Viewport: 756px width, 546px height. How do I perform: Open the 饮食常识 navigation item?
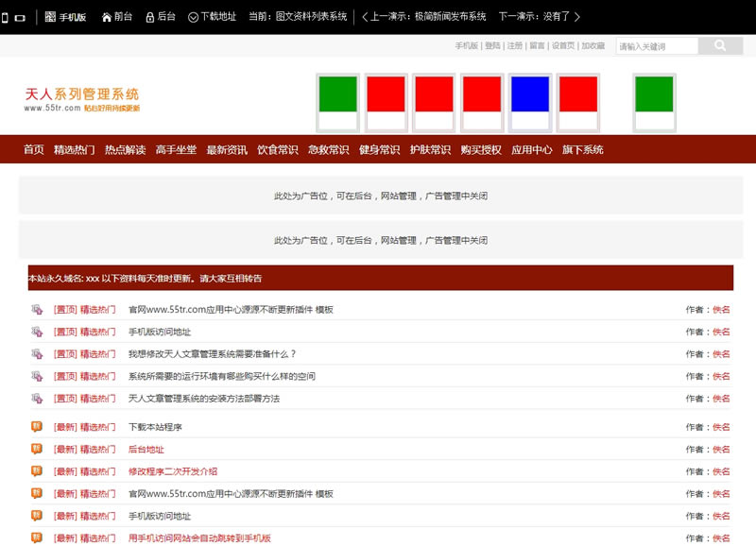point(277,149)
